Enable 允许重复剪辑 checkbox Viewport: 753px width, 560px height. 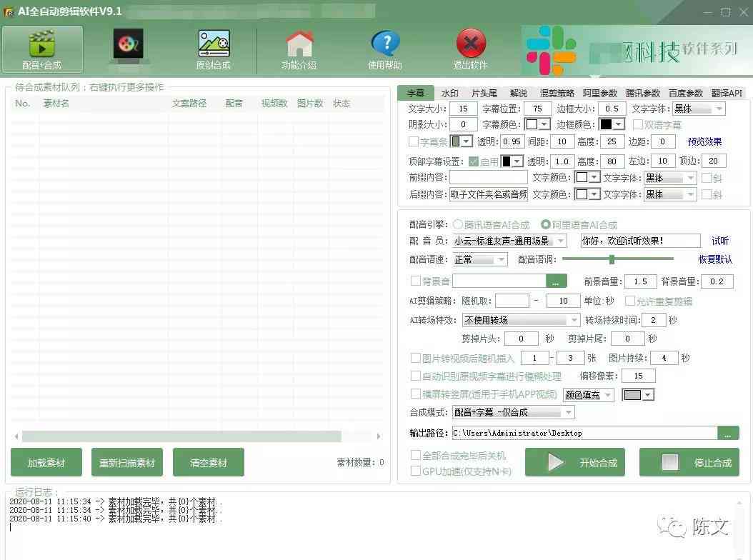[x=630, y=301]
